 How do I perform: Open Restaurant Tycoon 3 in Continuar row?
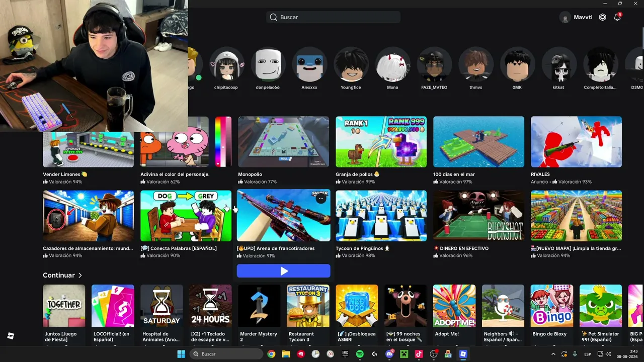[x=308, y=306]
